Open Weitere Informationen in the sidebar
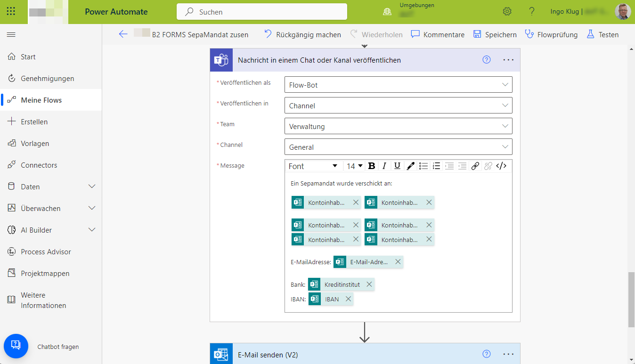635x364 pixels. coord(51,300)
